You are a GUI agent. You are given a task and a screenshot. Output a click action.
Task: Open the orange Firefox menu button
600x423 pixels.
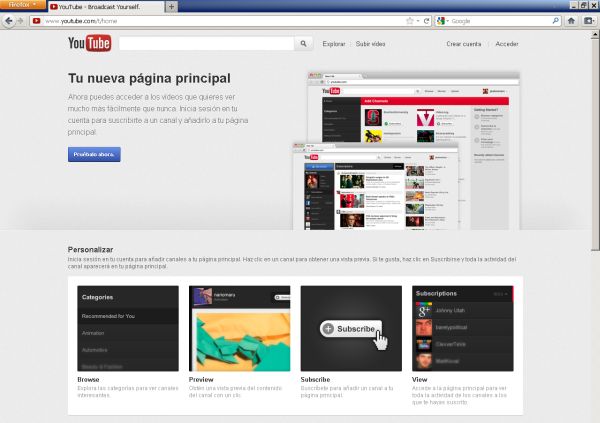pos(22,5)
